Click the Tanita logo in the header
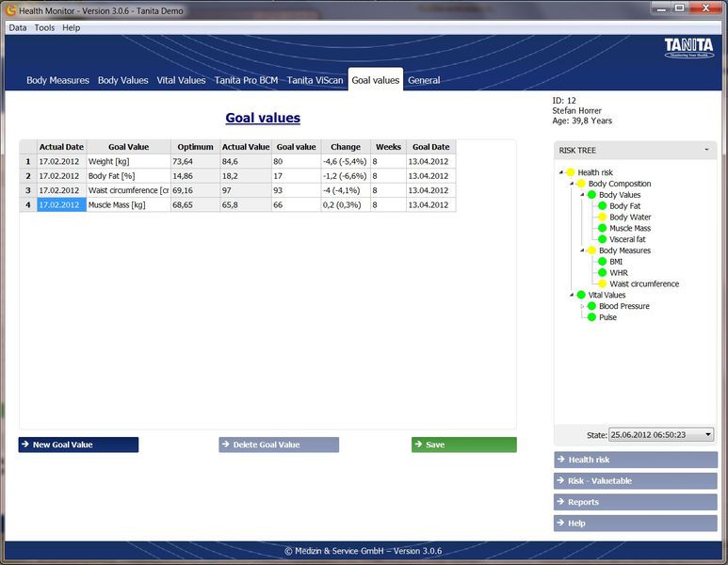The height and width of the screenshot is (565, 728). pyautogui.click(x=688, y=48)
